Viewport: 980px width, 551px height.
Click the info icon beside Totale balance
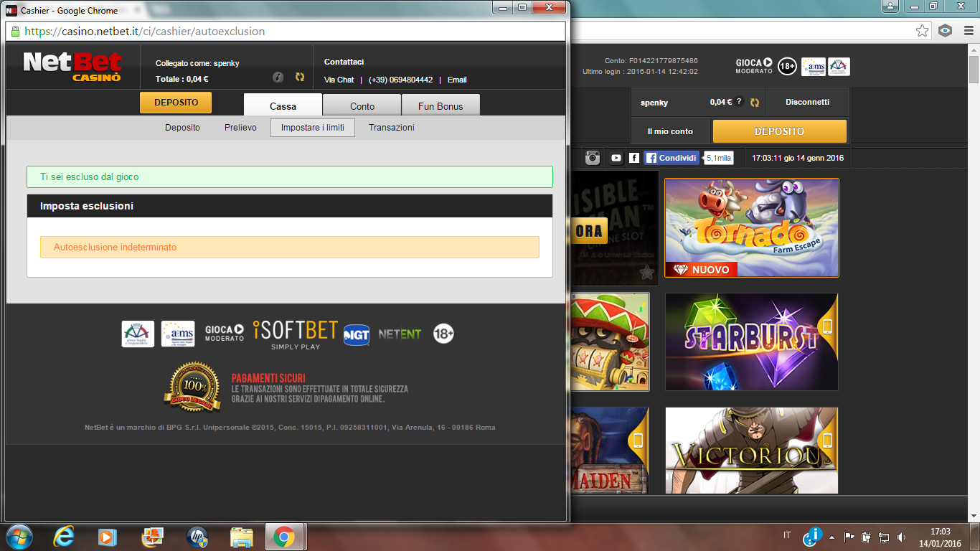tap(278, 77)
